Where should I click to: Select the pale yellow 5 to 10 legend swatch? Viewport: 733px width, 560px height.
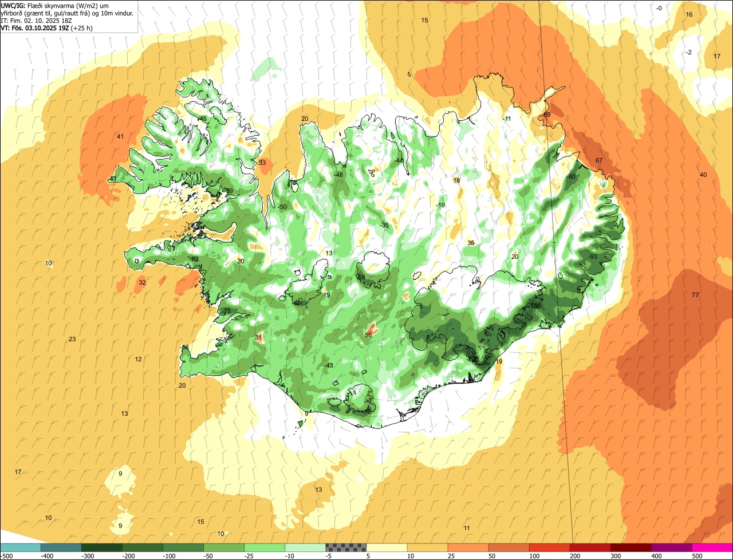[387, 548]
